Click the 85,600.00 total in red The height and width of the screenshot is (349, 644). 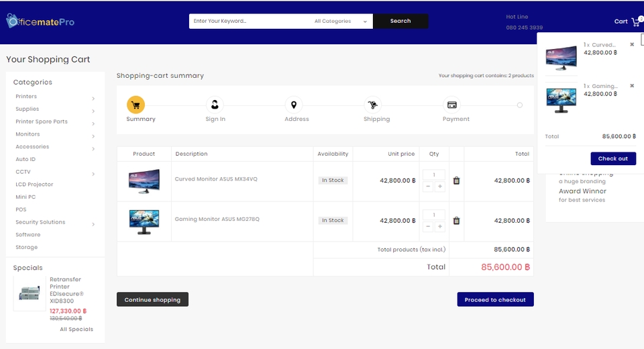coord(506,267)
